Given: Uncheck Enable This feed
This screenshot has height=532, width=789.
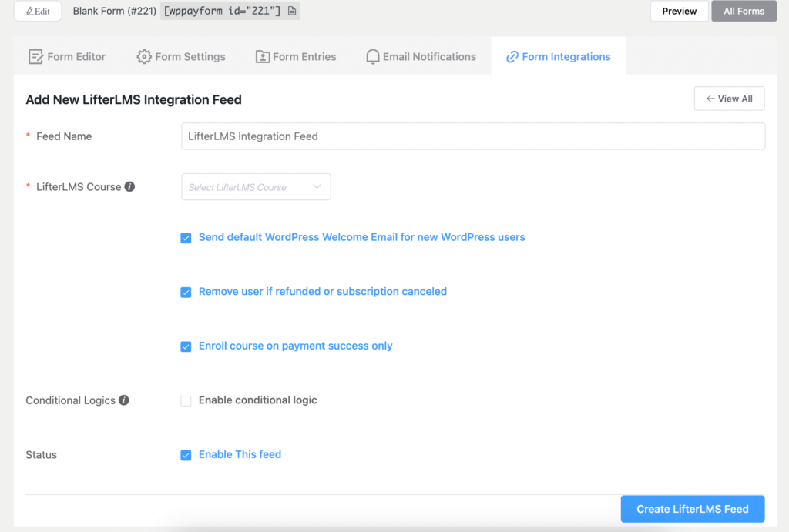Looking at the screenshot, I should tap(186, 455).
